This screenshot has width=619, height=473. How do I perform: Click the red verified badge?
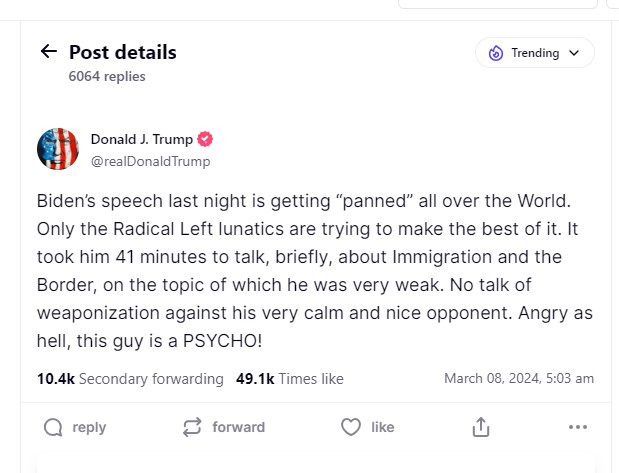(x=206, y=139)
